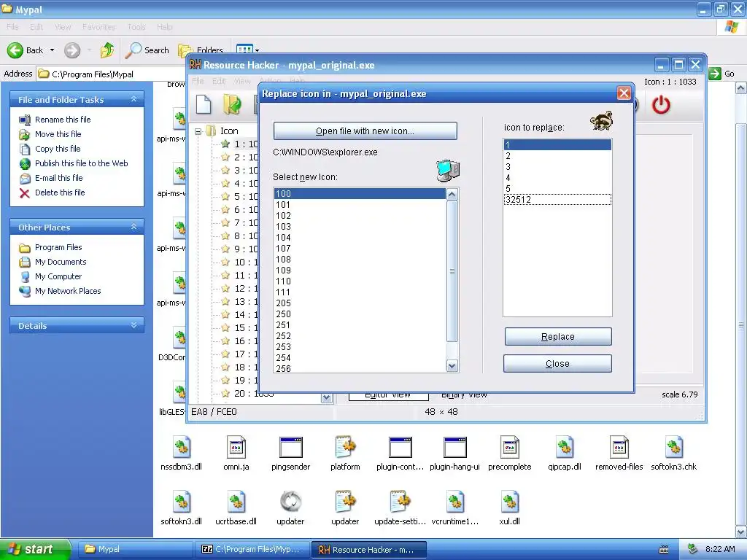
Task: Select plugin-hang-ui file icon
Action: [x=455, y=447]
